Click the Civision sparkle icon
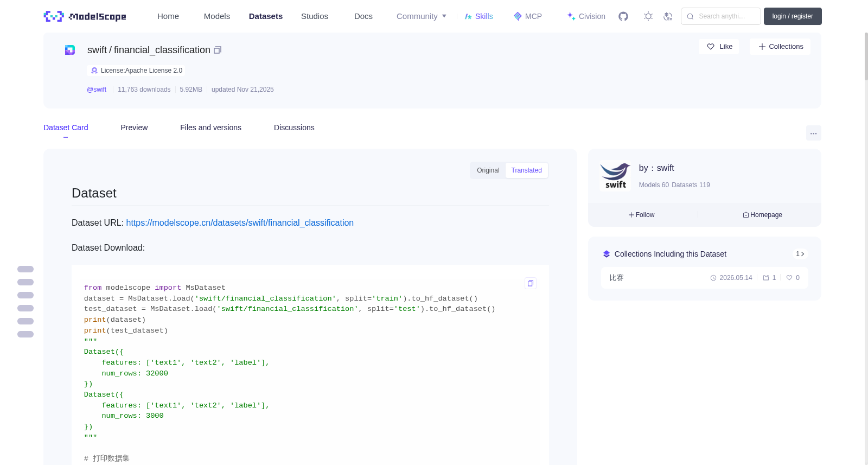 click(571, 16)
